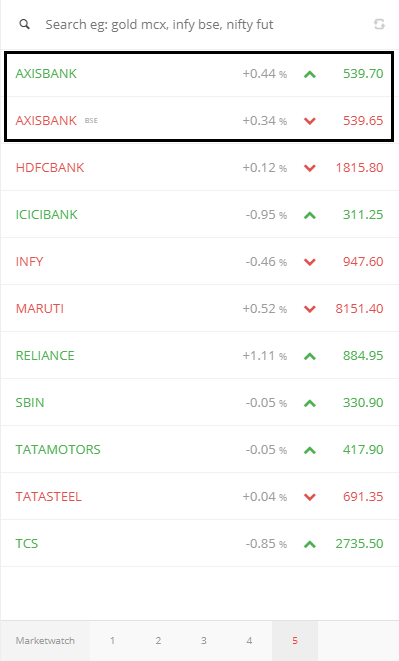This screenshot has height=661, width=399.
Task: Open the SBIN instrument row
Action: point(200,403)
